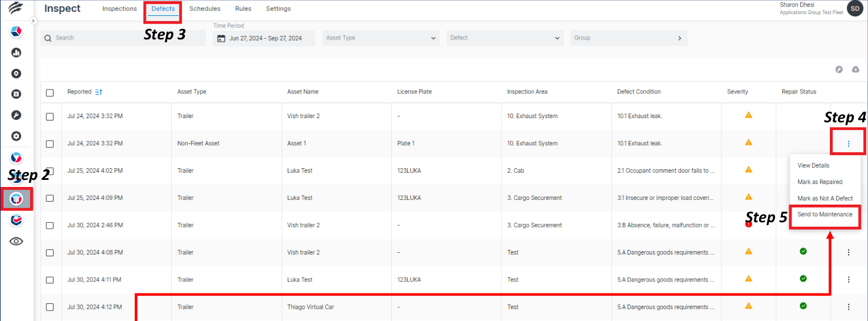Click the License Plate column header
This screenshot has width=868, height=321.
pos(415,92)
